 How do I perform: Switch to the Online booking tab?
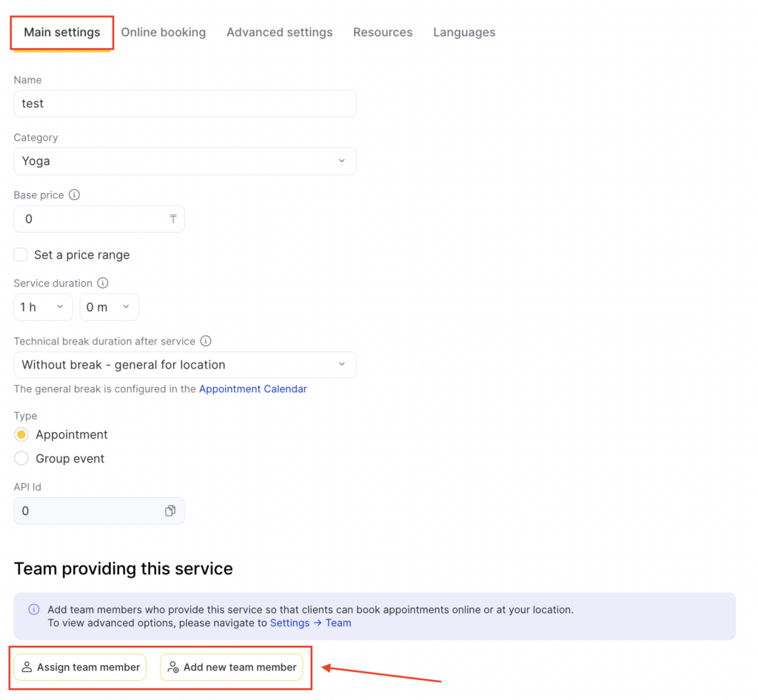tap(163, 33)
